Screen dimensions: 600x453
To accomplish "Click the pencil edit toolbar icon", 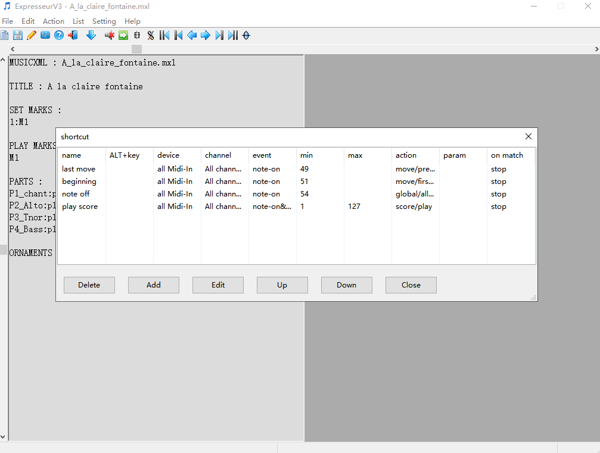I will 31,35.
